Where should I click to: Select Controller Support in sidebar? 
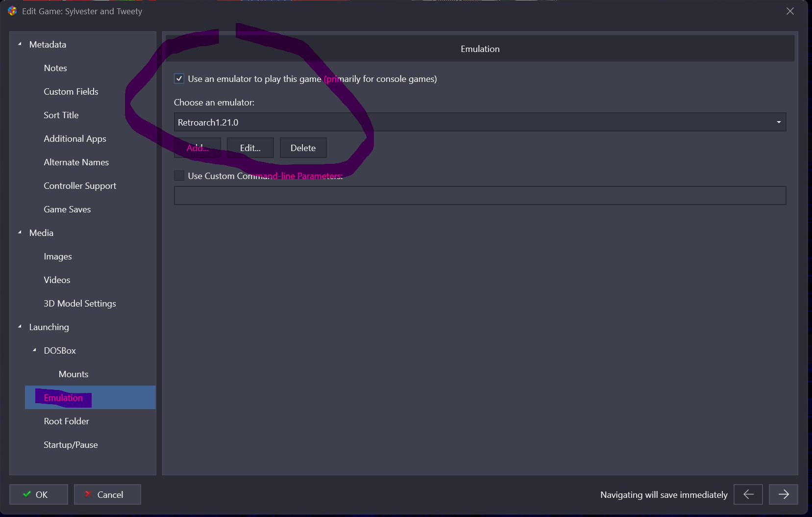80,186
